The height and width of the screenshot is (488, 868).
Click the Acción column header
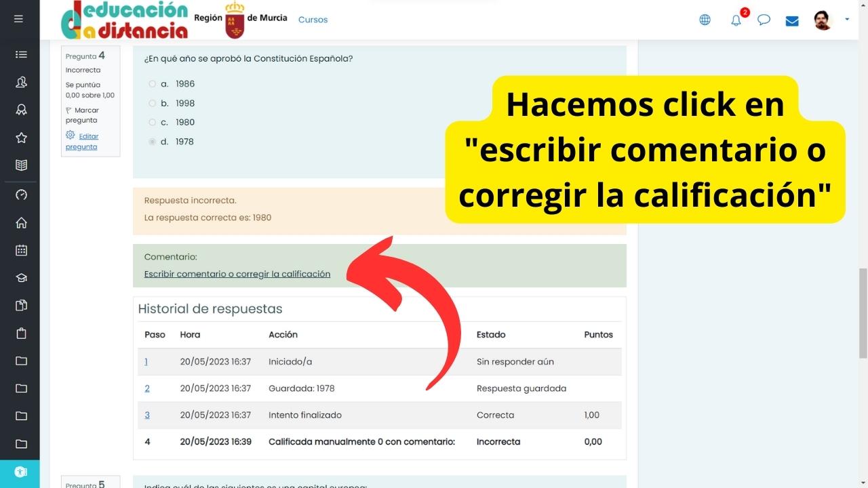pos(283,335)
